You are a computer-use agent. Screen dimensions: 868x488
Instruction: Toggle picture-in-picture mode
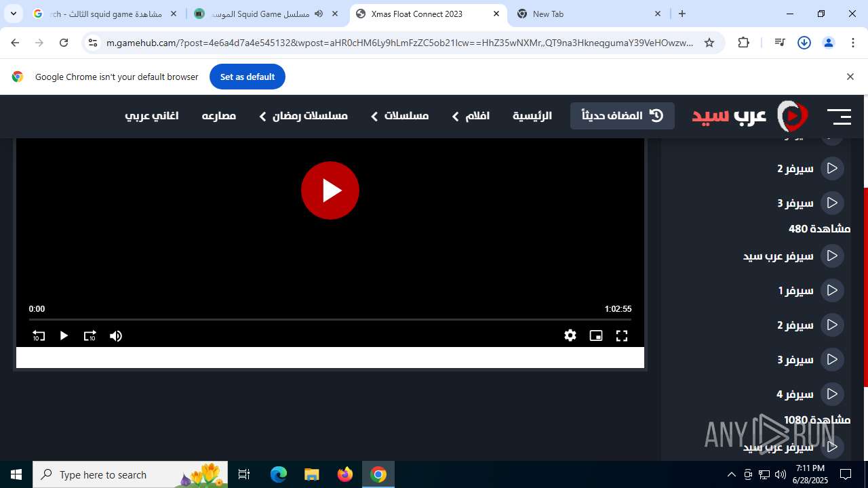tap(596, 335)
